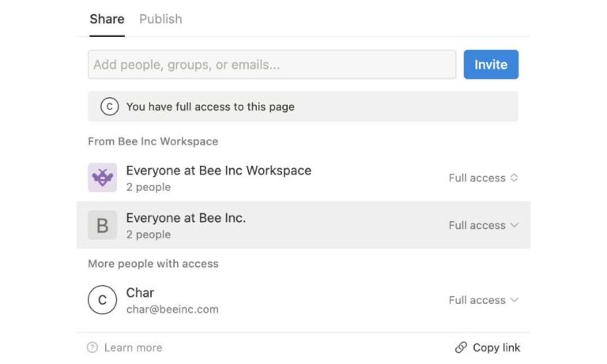
Task: Open the Publish tab
Action: (x=160, y=19)
